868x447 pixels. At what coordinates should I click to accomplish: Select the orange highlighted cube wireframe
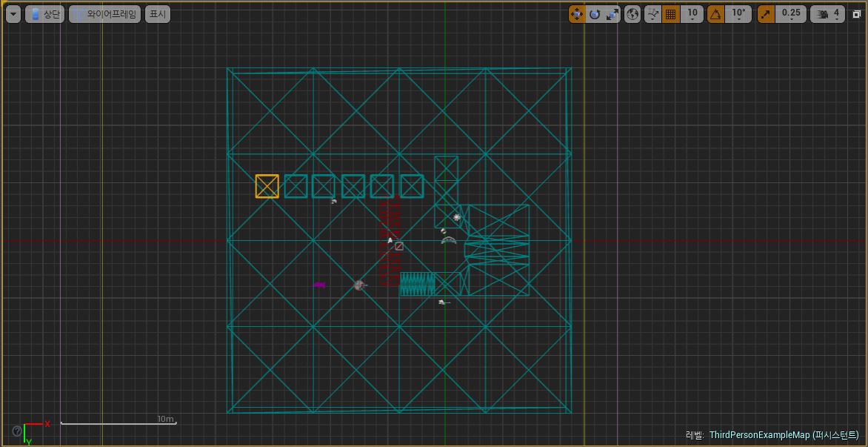pyautogui.click(x=267, y=186)
